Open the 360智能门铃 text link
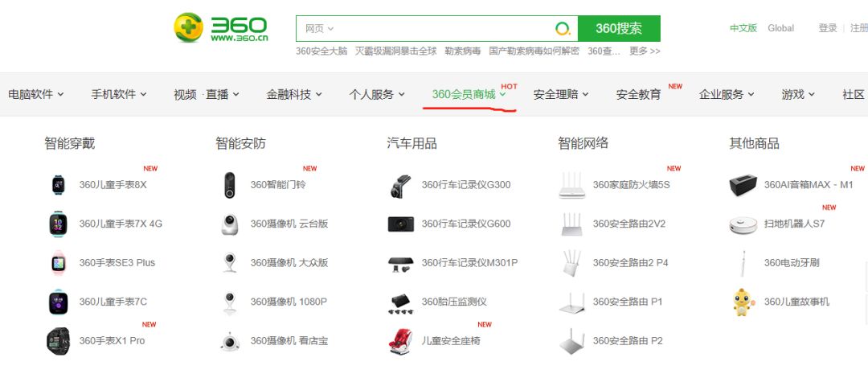 click(278, 184)
